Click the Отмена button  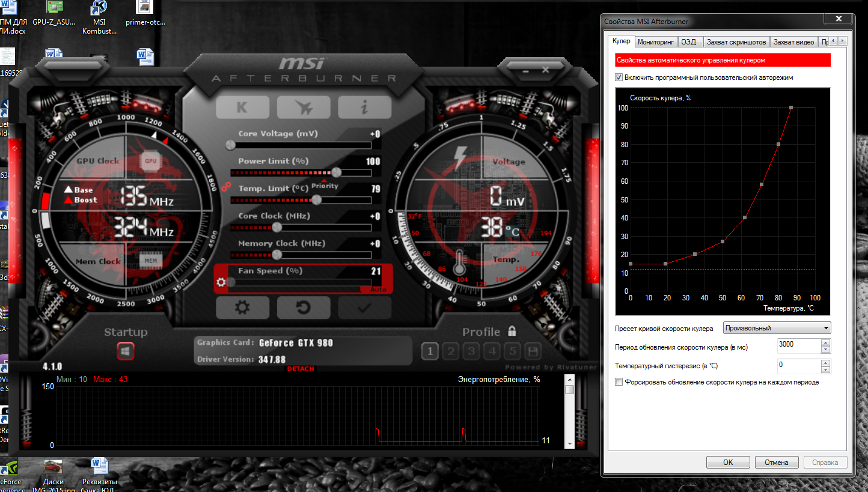tap(777, 463)
